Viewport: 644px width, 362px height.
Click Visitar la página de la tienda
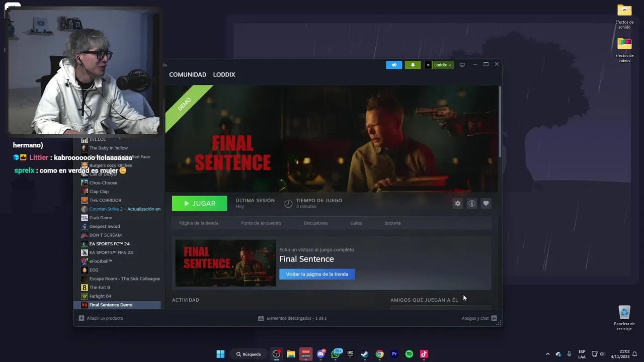point(317,274)
